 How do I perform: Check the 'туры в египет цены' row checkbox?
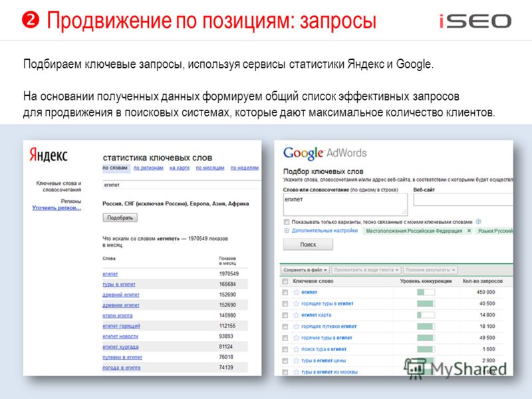pyautogui.click(x=285, y=361)
